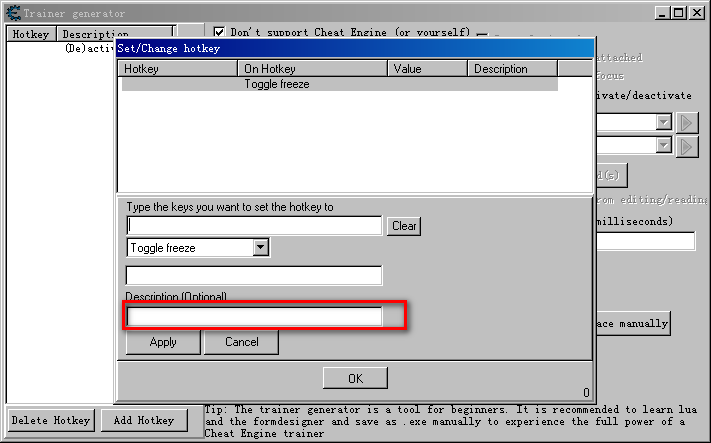Screen dimensions: 711x443
Task: Click the play arrow beside the first dropdown
Action: 687,122
